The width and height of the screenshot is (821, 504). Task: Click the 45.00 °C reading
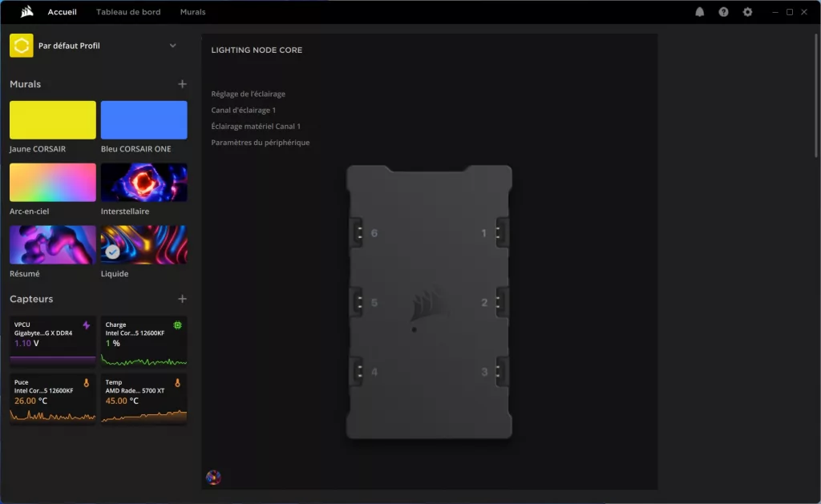click(122, 401)
